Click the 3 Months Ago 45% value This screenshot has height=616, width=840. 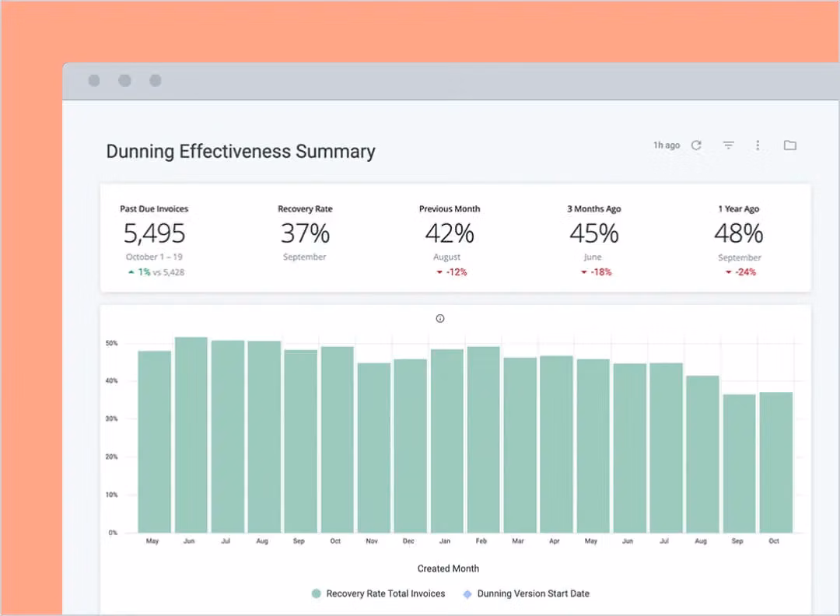[593, 233]
